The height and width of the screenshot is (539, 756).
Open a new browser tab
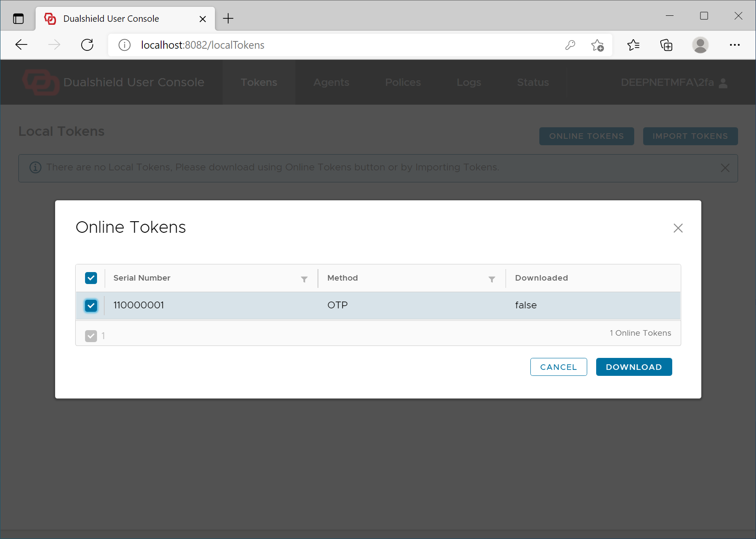pyautogui.click(x=228, y=19)
